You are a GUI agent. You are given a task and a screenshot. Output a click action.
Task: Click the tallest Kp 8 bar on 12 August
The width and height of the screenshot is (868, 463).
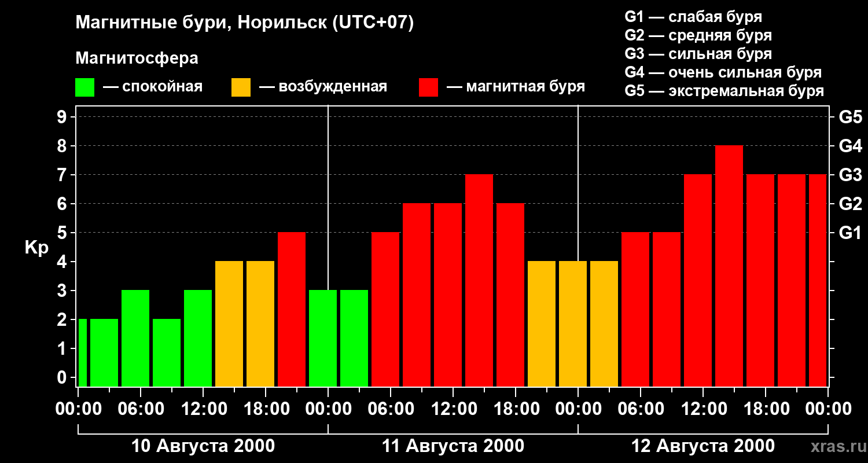tap(729, 266)
